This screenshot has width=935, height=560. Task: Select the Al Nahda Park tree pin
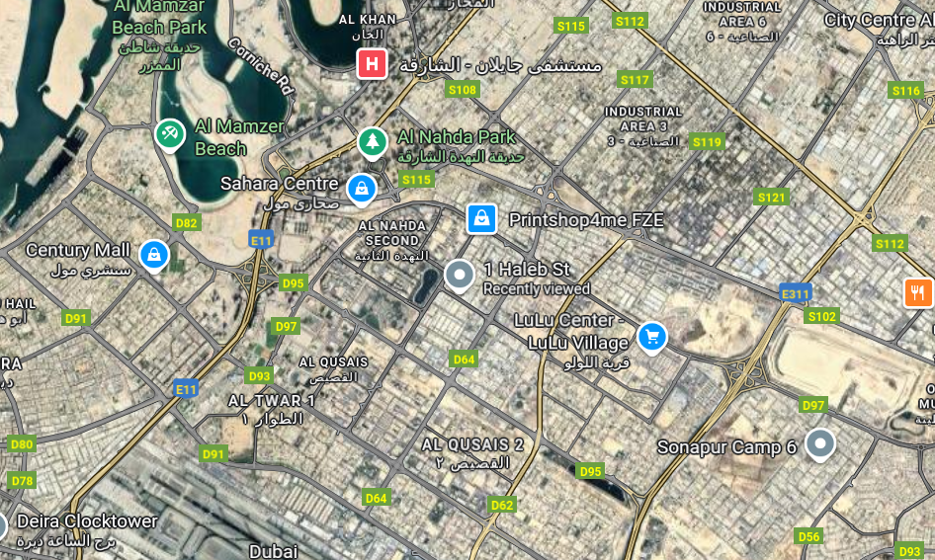coord(373,143)
